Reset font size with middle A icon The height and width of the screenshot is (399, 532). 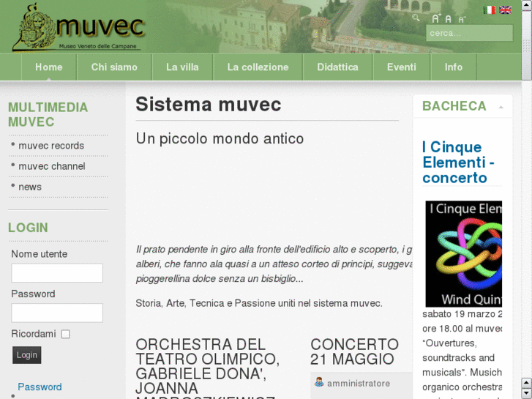[x=448, y=19]
